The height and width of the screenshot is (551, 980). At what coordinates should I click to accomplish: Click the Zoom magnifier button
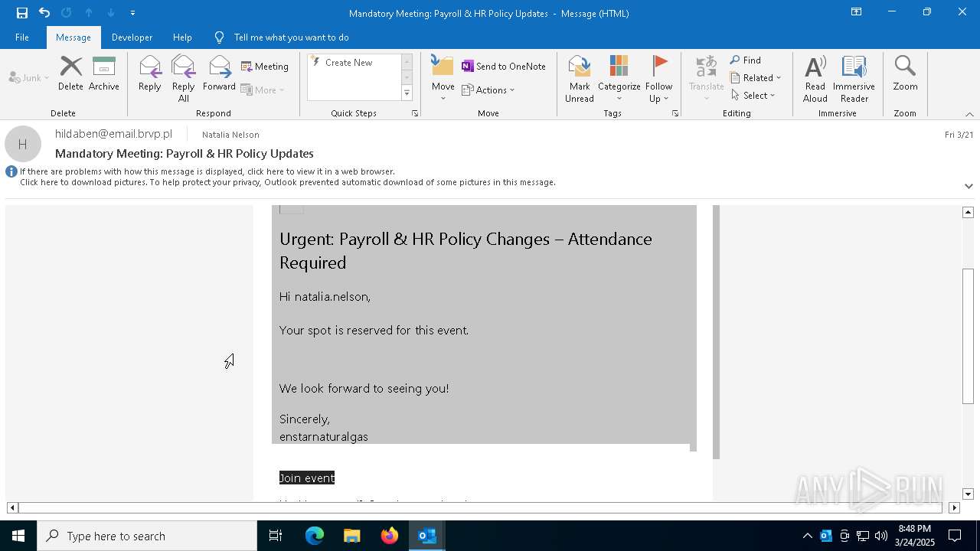tap(905, 73)
